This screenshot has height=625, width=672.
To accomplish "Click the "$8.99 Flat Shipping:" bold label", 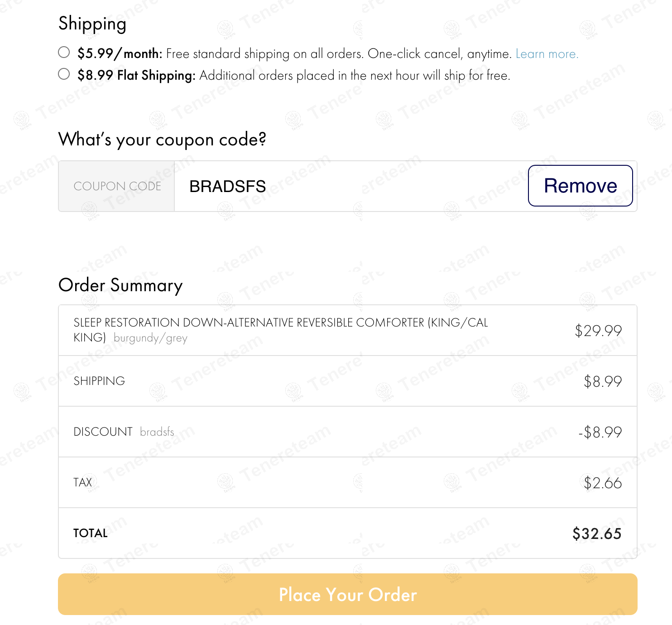I will pos(136,75).
